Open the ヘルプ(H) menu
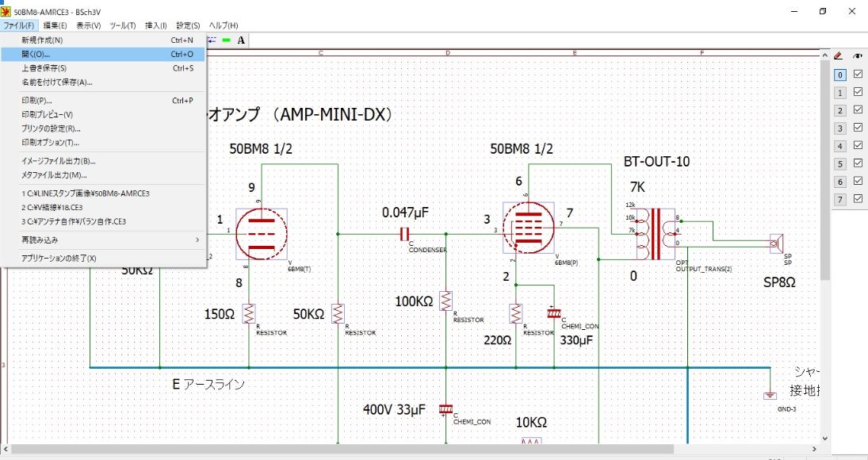The width and height of the screenshot is (868, 460). point(218,25)
